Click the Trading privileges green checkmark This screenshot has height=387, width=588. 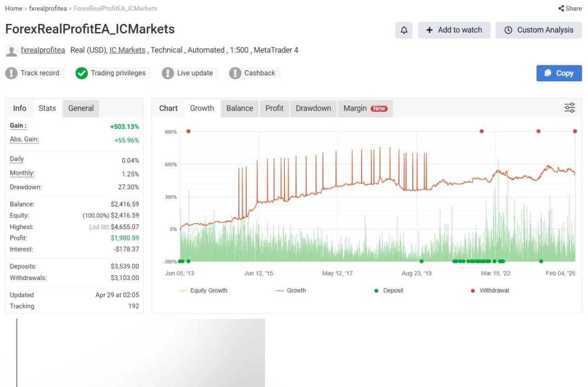[82, 73]
